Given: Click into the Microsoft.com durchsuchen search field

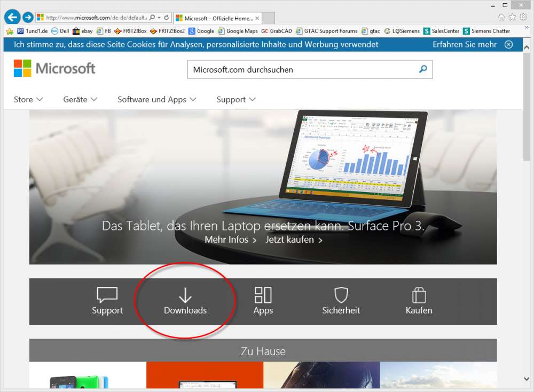Looking at the screenshot, I should [x=302, y=69].
